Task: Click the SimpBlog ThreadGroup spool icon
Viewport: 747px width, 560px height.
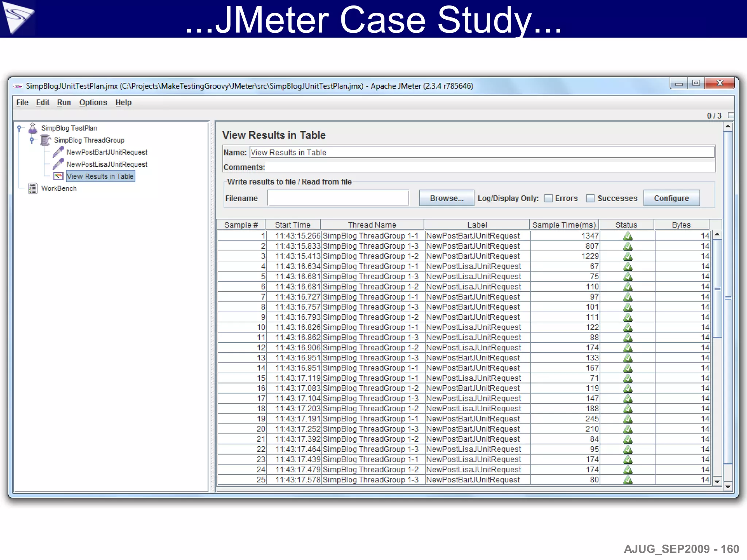Action: [x=45, y=140]
